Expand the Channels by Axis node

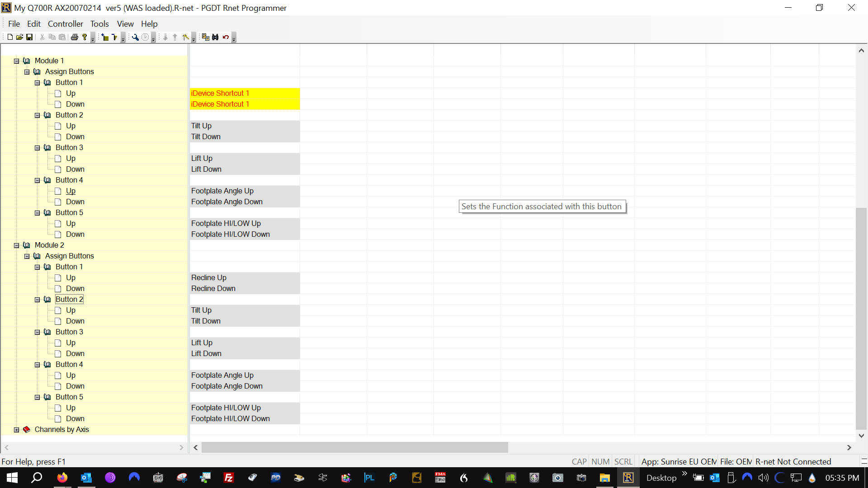pos(16,430)
